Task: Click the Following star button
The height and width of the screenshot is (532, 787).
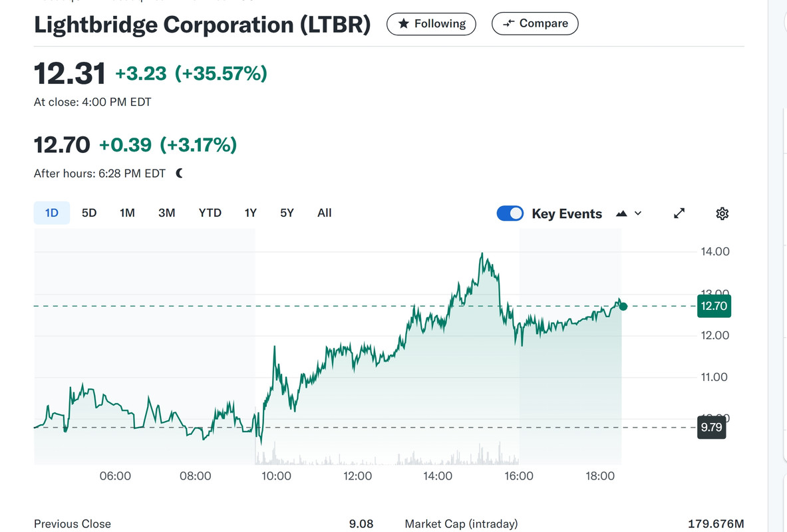Action: click(431, 23)
